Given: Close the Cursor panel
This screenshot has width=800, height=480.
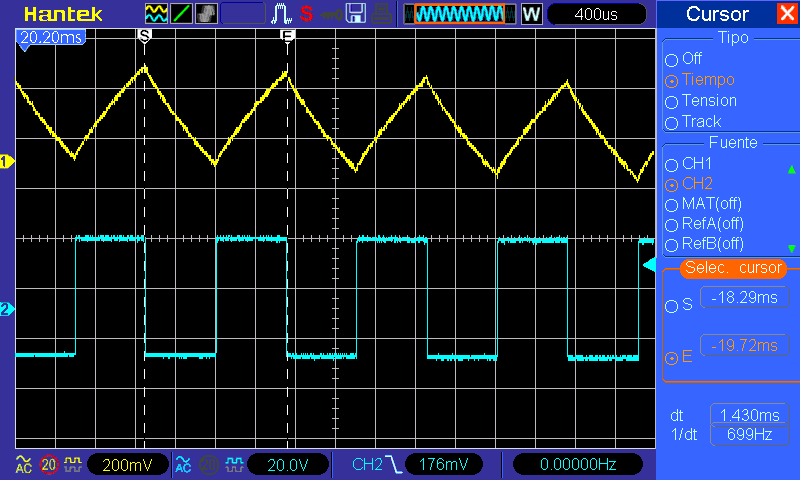Looking at the screenshot, I should pyautogui.click(x=787, y=14).
